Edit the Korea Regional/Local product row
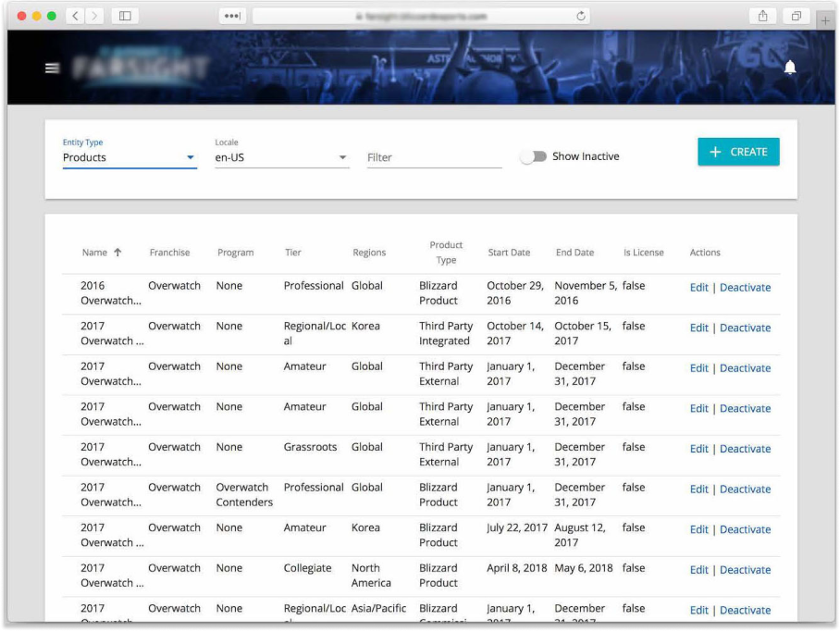Viewport: 840px width, 632px height. coord(699,328)
